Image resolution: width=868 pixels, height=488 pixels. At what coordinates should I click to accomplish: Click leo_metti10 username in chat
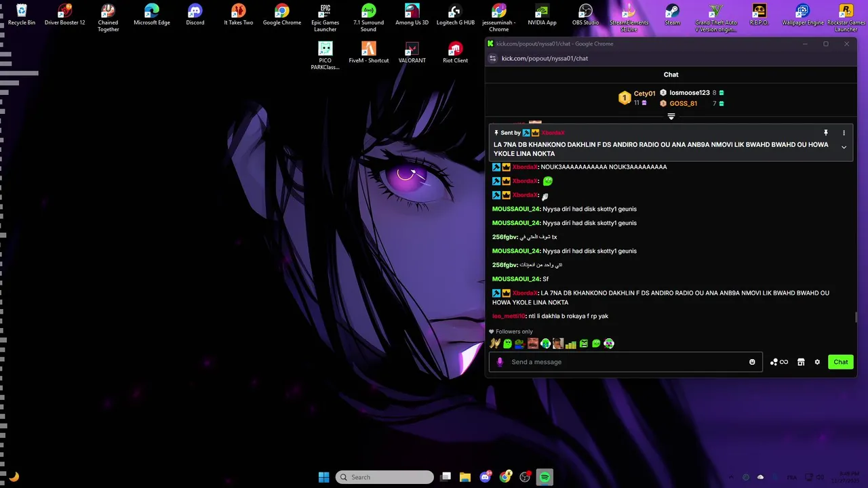click(x=509, y=317)
